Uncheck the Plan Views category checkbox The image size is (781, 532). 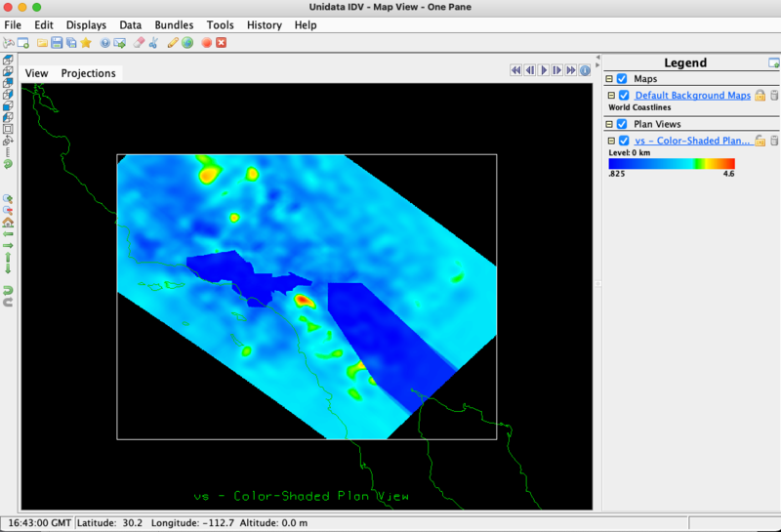pyautogui.click(x=622, y=124)
